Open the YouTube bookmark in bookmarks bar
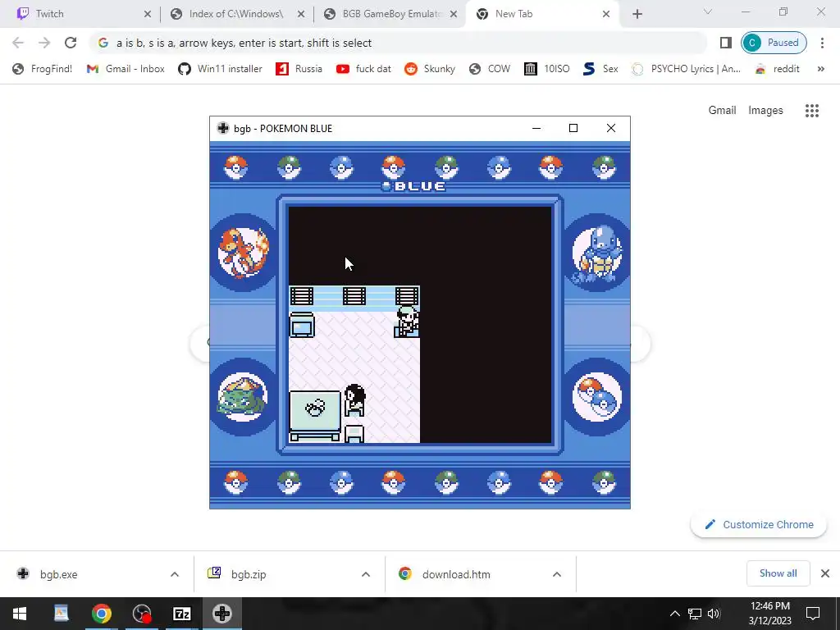Viewport: 840px width, 630px height. coord(363,69)
